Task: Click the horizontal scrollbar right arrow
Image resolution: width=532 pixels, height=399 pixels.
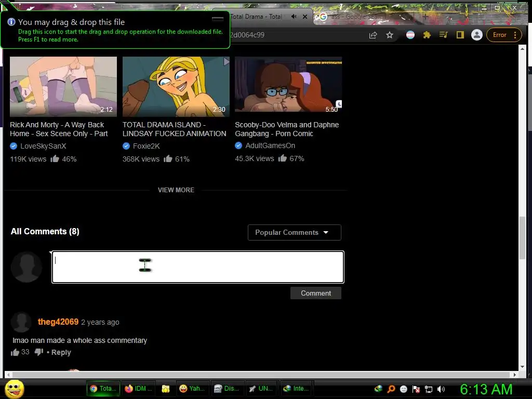Action: [x=515, y=375]
